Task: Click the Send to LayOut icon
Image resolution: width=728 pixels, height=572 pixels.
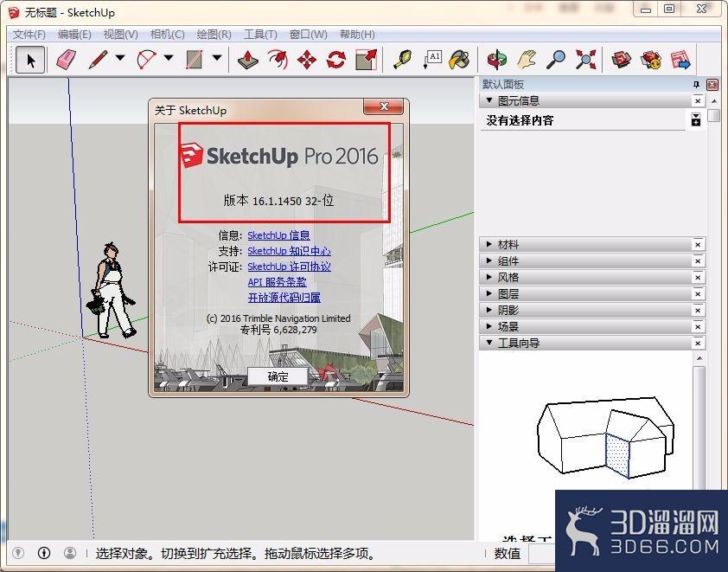Action: pyautogui.click(x=680, y=60)
